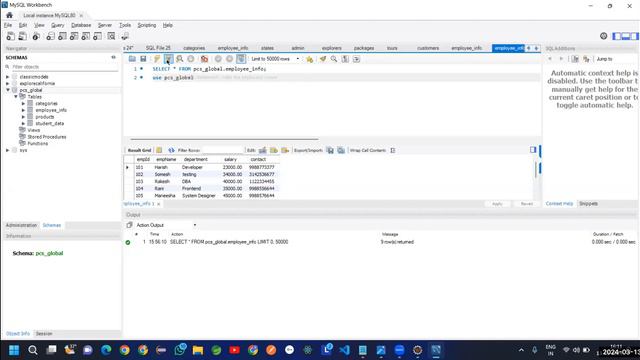Screen dimensions: 640x360
Task: Switch to the customers query tab
Action: point(428,48)
